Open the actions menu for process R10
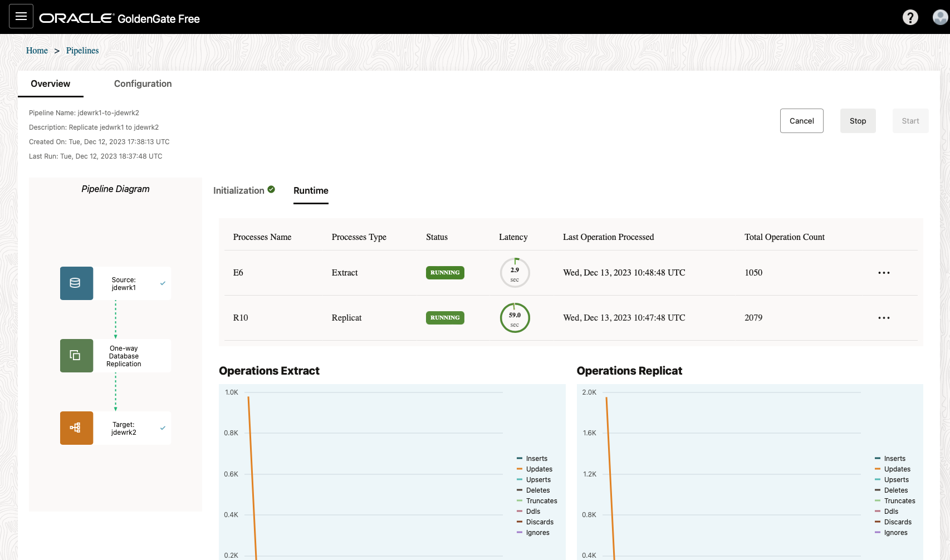950x560 pixels. click(x=884, y=318)
